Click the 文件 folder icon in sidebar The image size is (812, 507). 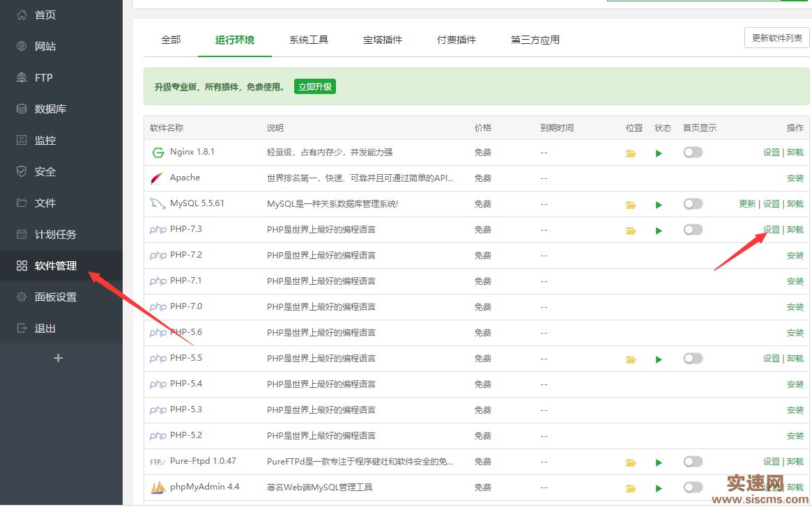[x=22, y=203]
